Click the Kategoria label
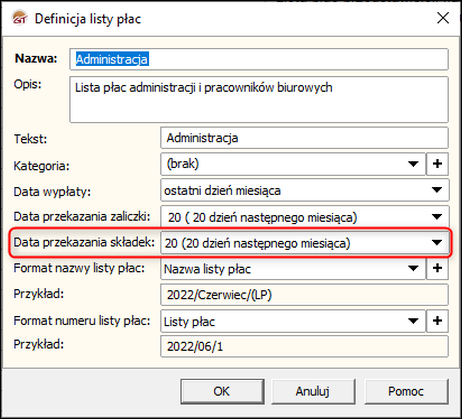The image size is (462, 419). (41, 166)
